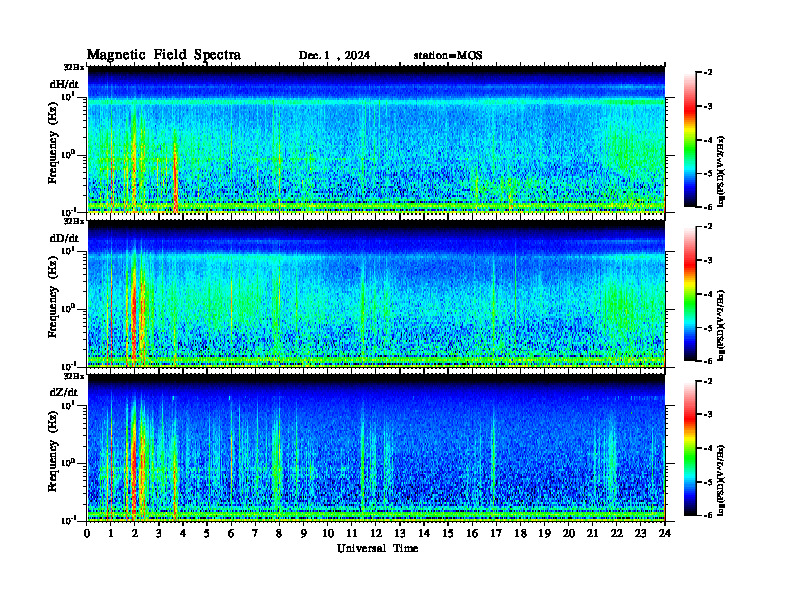Click the '17' hour tick label on the time axis
This screenshot has width=792, height=612.
(496, 534)
